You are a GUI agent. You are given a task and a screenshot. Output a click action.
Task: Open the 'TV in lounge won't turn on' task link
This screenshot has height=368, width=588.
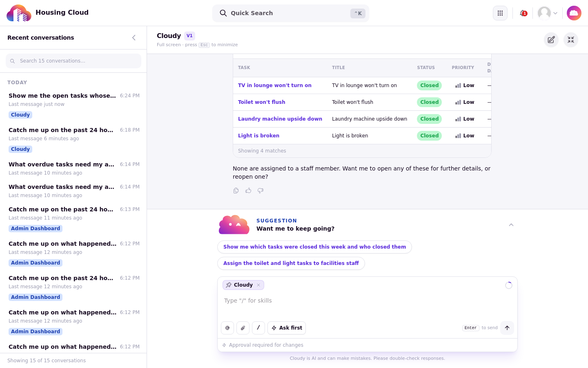(x=275, y=85)
